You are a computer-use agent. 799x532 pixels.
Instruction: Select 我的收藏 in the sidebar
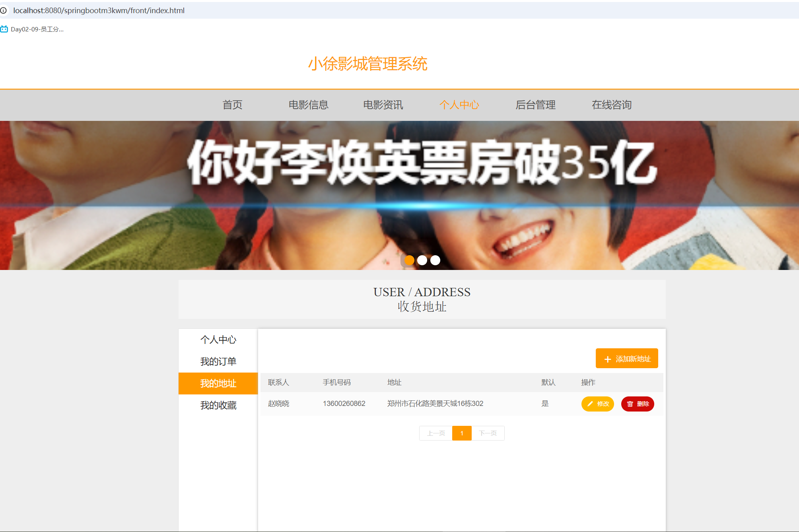(x=218, y=405)
